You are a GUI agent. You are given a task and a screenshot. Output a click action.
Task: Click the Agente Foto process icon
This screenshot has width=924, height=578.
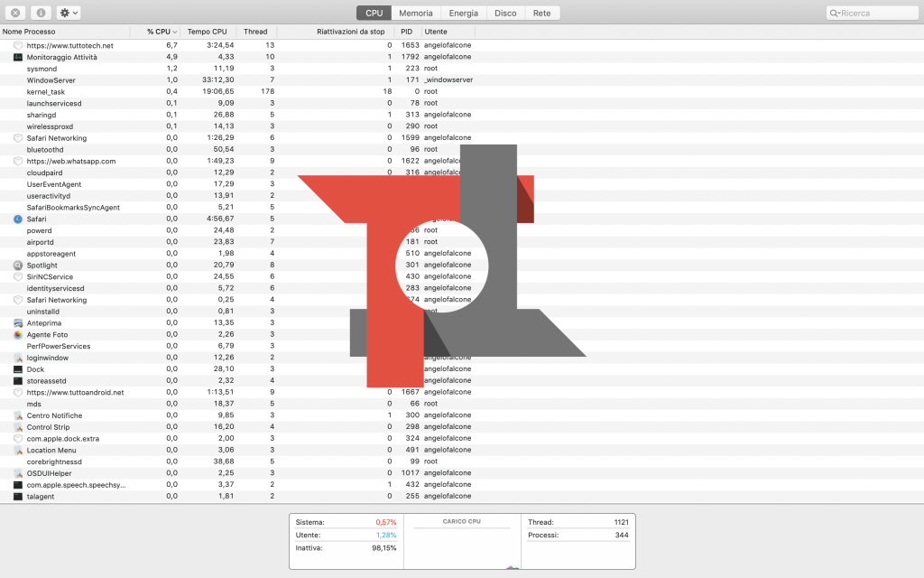pyautogui.click(x=18, y=334)
